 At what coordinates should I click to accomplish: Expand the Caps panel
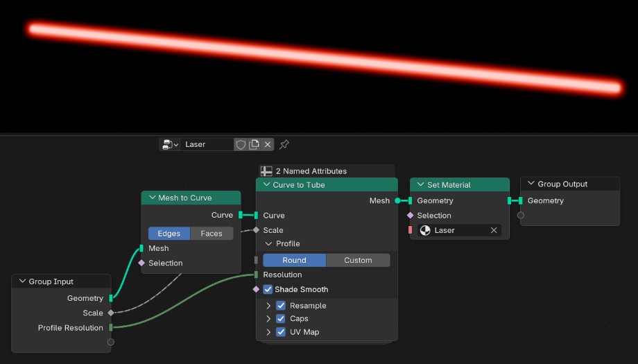point(268,318)
